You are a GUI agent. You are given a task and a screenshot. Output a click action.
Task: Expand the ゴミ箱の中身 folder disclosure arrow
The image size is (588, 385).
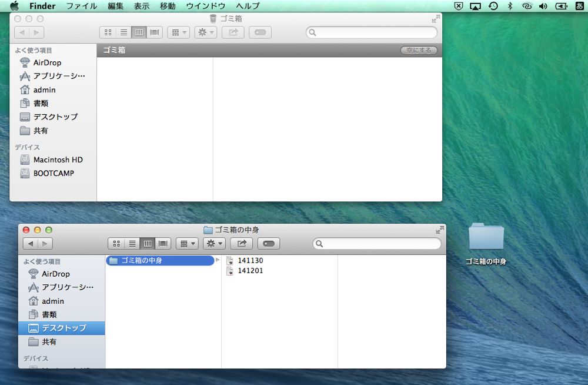(x=218, y=260)
